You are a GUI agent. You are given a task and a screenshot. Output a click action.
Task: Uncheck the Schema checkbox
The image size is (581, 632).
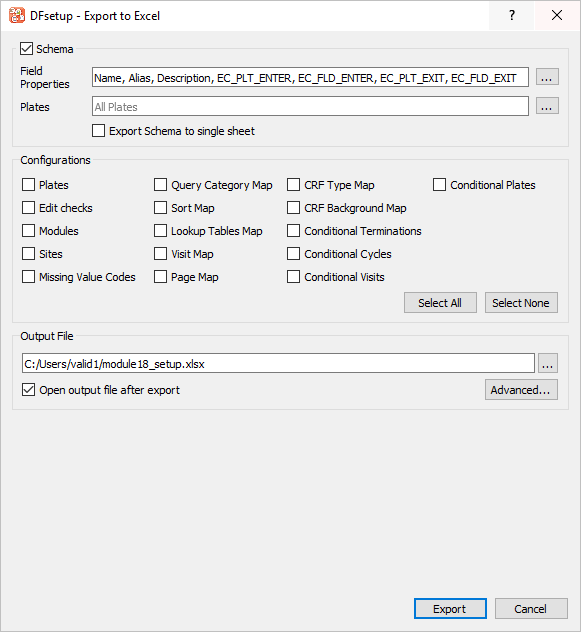coord(27,49)
